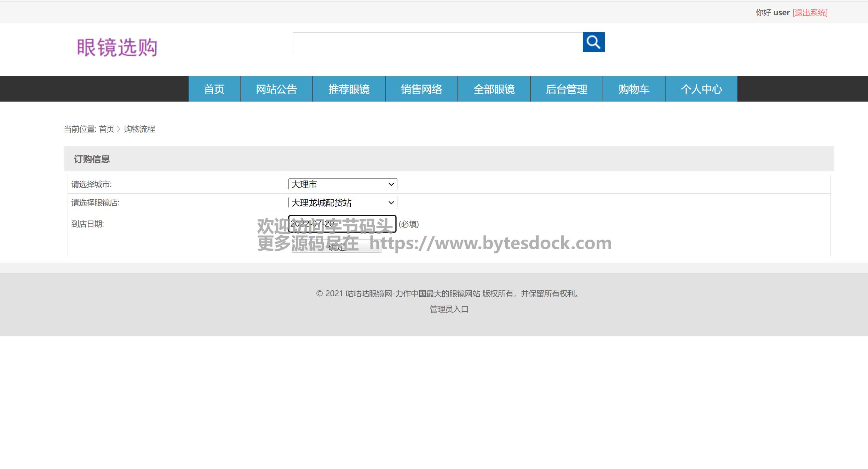
Task: Expand the eyewear store dropdown 大理龙城配货站
Action: point(342,202)
